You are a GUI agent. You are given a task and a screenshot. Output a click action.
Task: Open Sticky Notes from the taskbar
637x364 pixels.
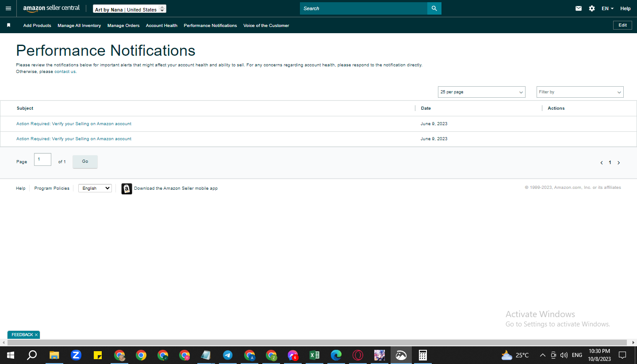point(98,355)
